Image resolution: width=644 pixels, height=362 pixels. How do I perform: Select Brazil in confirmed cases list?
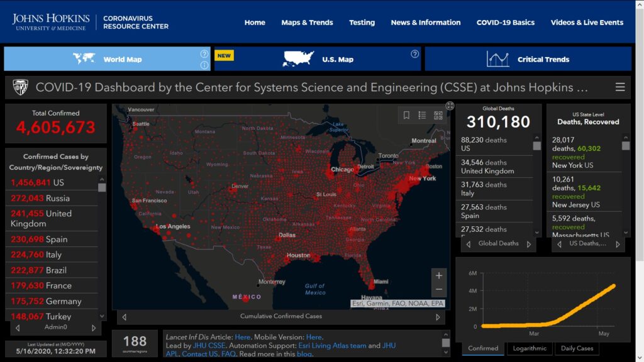pos(52,270)
